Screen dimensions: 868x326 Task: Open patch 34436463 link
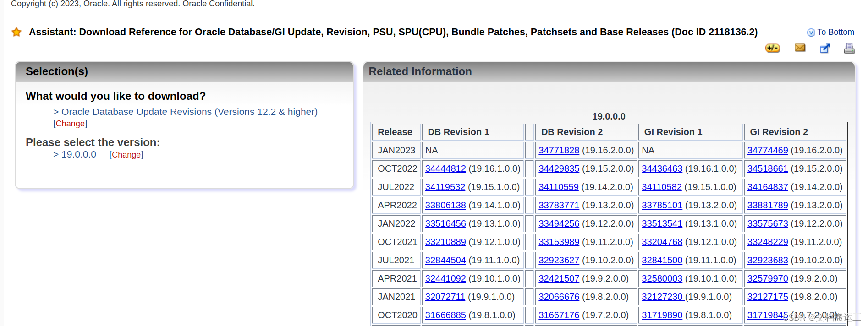pos(662,168)
